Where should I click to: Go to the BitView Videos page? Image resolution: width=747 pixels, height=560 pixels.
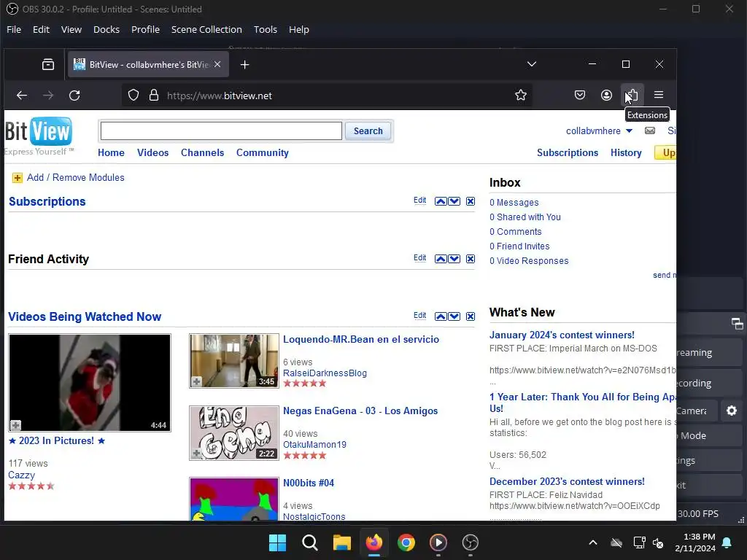(152, 153)
